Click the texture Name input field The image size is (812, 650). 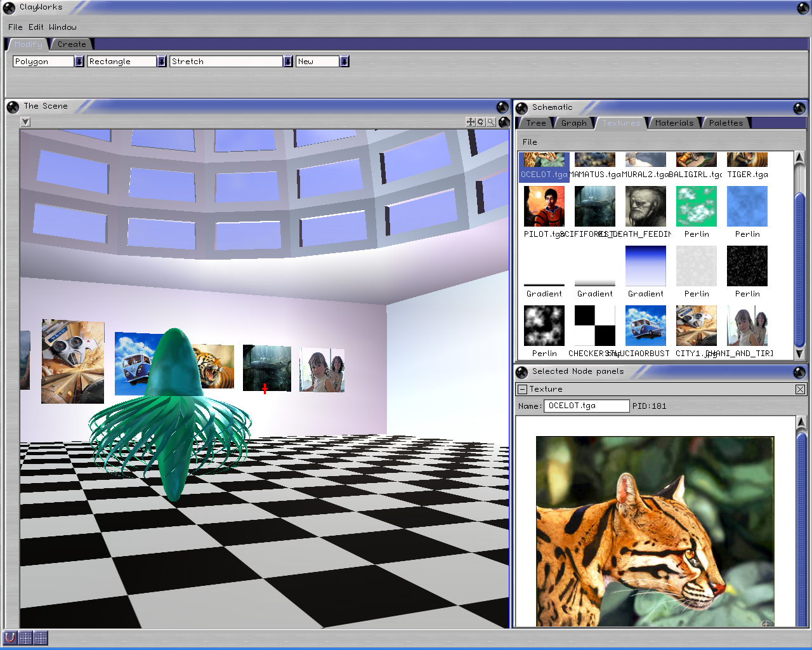click(x=586, y=406)
